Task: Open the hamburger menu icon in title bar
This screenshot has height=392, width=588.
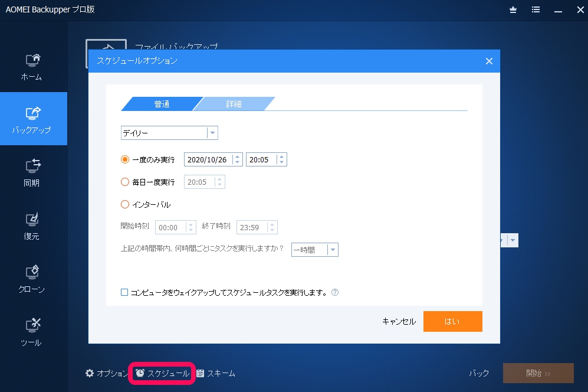Action: (536, 10)
